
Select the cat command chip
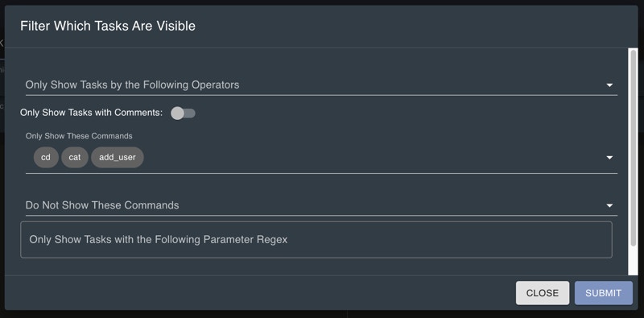click(75, 157)
